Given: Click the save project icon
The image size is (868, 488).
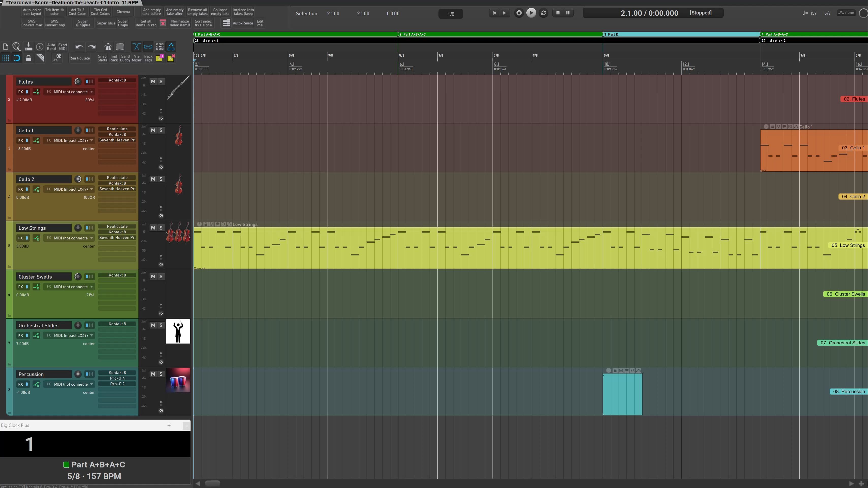Looking at the screenshot, I should click(x=28, y=46).
